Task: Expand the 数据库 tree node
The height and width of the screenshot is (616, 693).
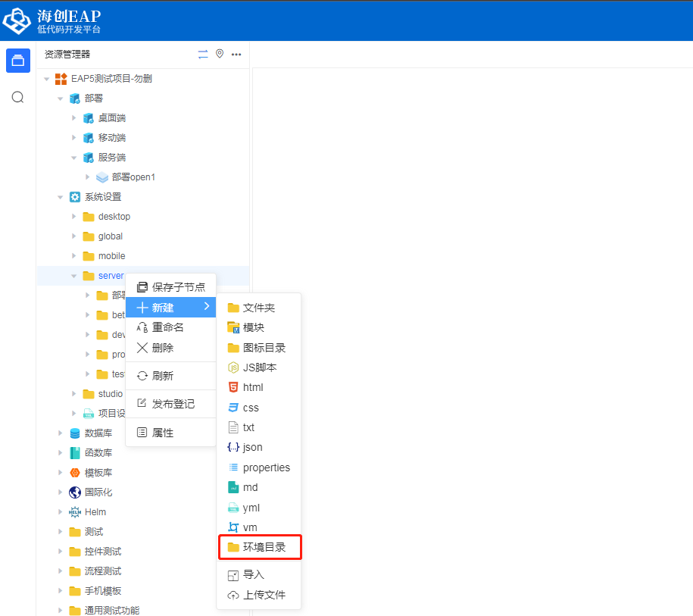Action: (61, 433)
